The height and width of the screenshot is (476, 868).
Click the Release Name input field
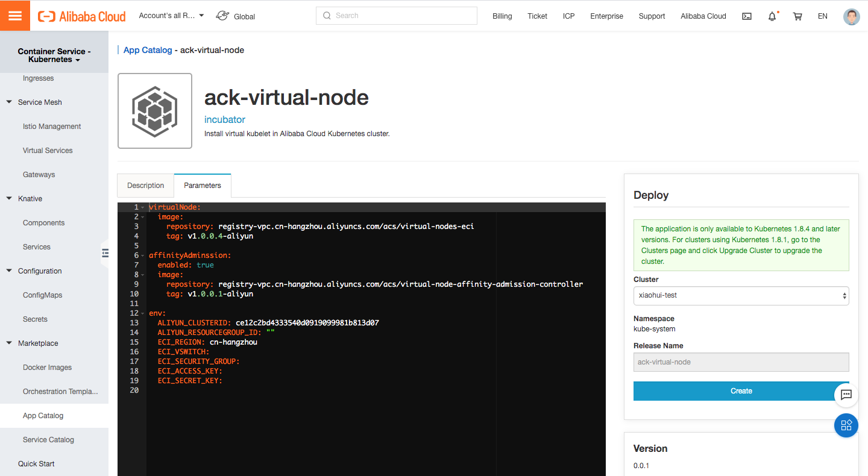[x=741, y=362]
